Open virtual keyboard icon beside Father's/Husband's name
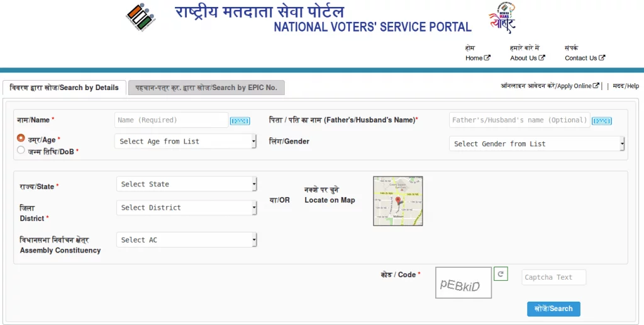The width and height of the screenshot is (644, 325). coord(601,121)
